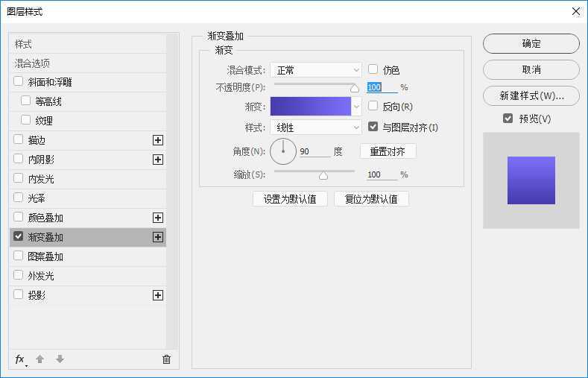This screenshot has width=588, height=378.
Task: Select 图案叠加 effect row
Action: tap(88, 257)
